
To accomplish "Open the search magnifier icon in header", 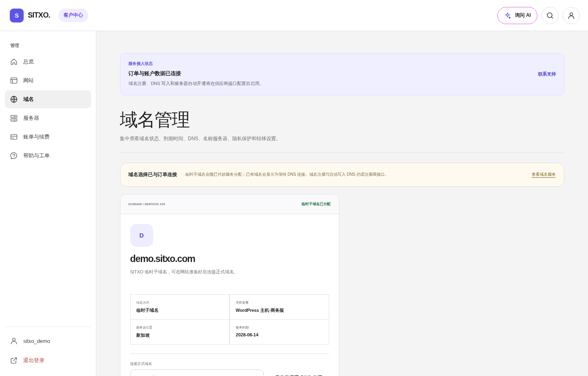I will click(550, 16).
